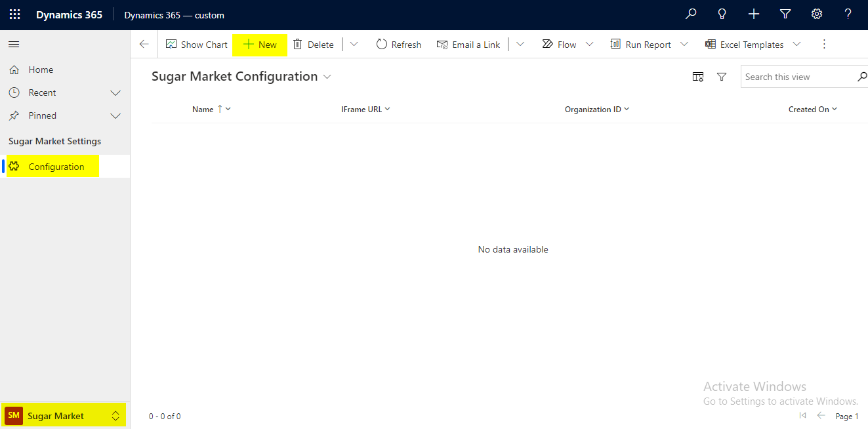Click the New button

click(260, 45)
